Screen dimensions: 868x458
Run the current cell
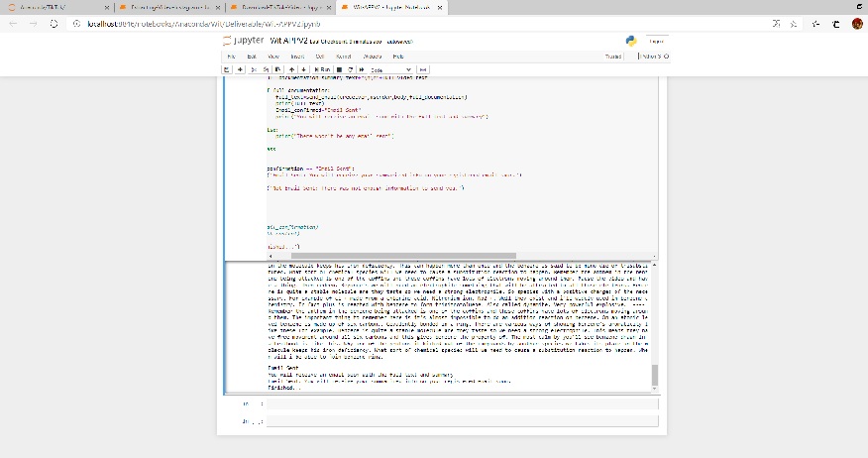[x=322, y=69]
